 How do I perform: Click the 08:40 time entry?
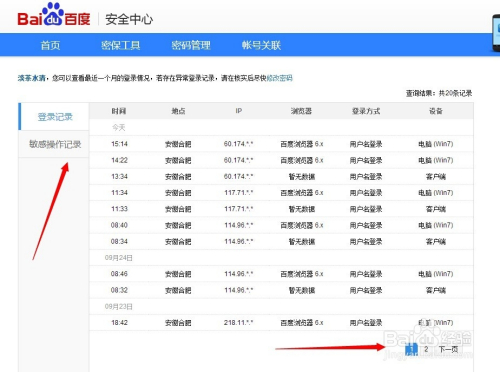tap(119, 225)
